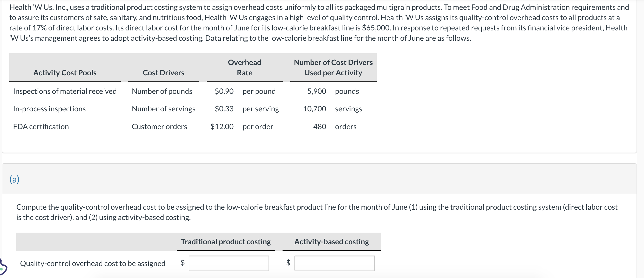Click the In-process inspections row

point(49,109)
